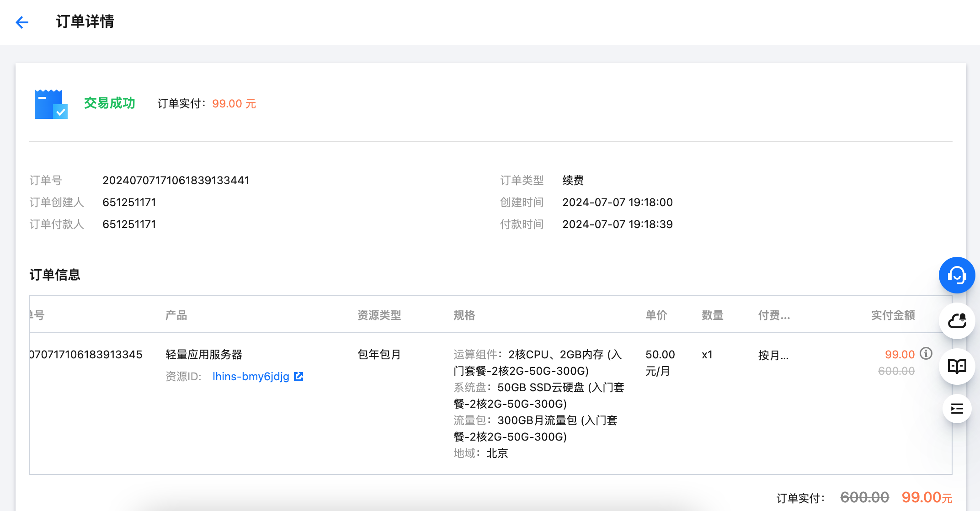Click the 轻量应用服务器 product name

point(204,354)
